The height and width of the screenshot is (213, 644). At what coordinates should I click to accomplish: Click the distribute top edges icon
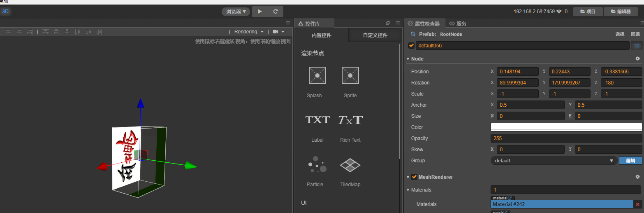pos(46,32)
